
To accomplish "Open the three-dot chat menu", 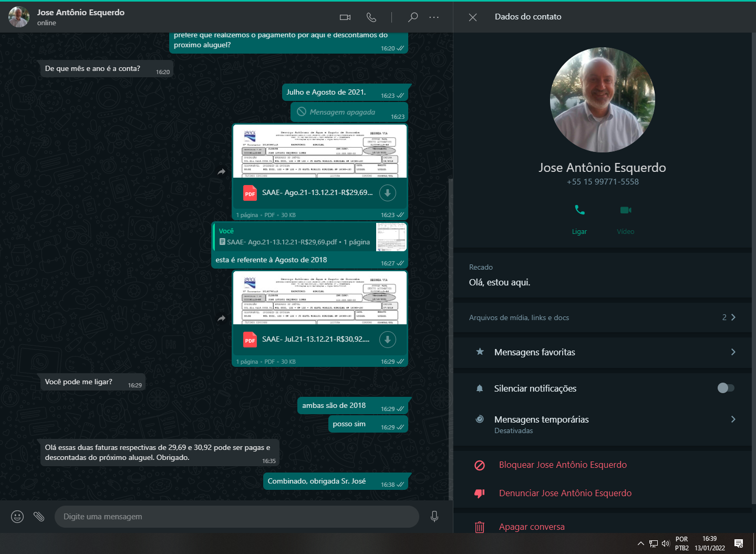I will [434, 17].
